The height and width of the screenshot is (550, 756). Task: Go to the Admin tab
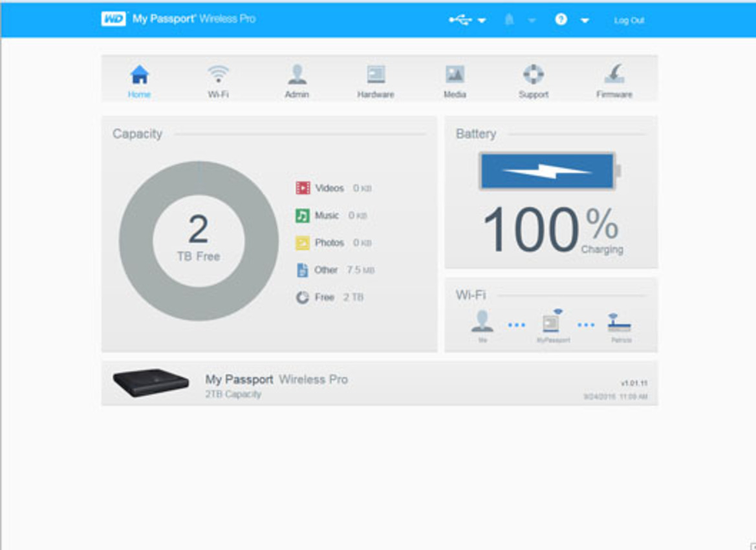point(297,81)
